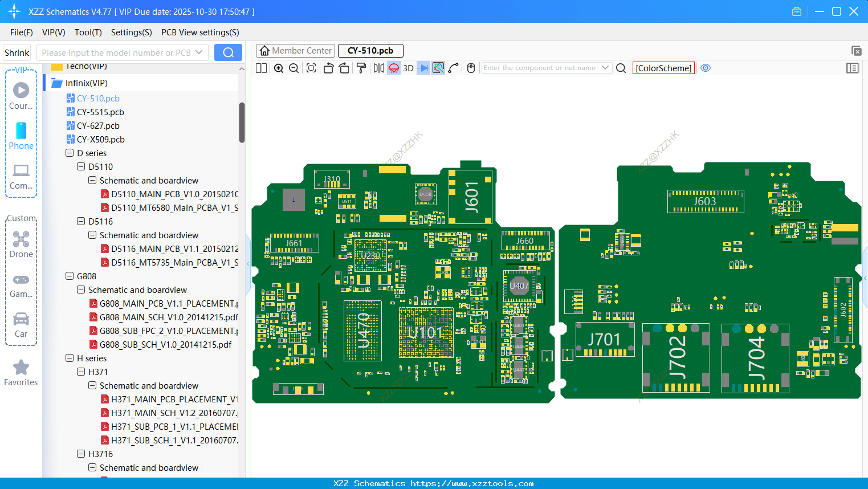The image size is (868, 489).
Task: Zoom in on the PCB view
Action: tap(279, 68)
